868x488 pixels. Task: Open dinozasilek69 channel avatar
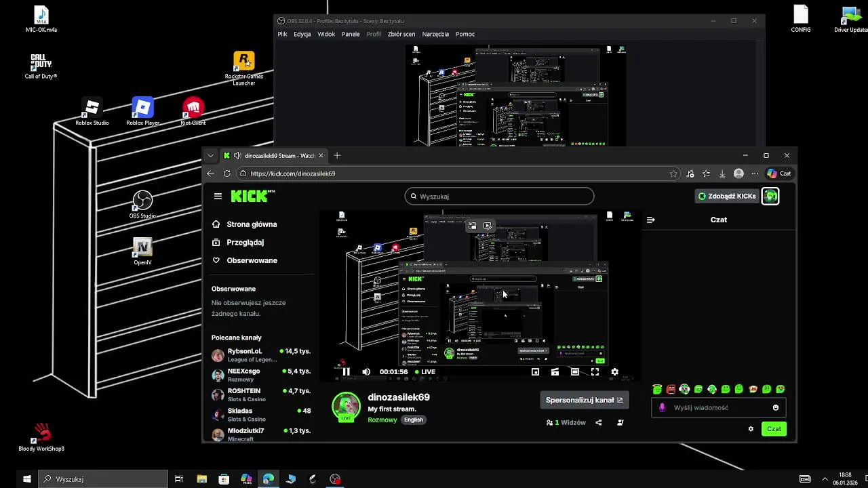click(346, 406)
